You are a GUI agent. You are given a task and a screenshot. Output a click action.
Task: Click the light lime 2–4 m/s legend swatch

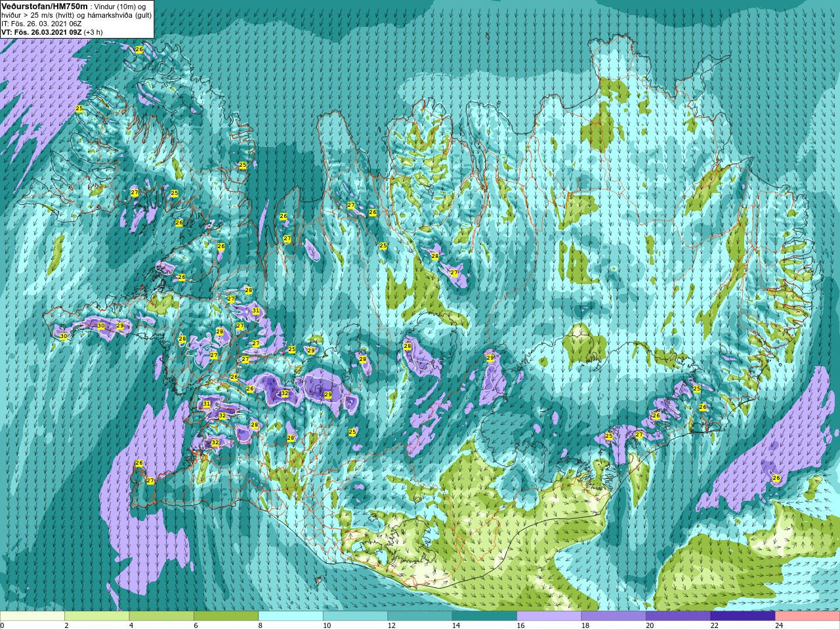pyautogui.click(x=96, y=616)
